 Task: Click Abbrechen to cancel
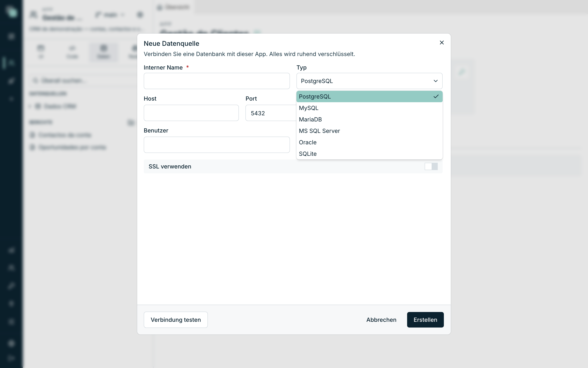pyautogui.click(x=381, y=320)
